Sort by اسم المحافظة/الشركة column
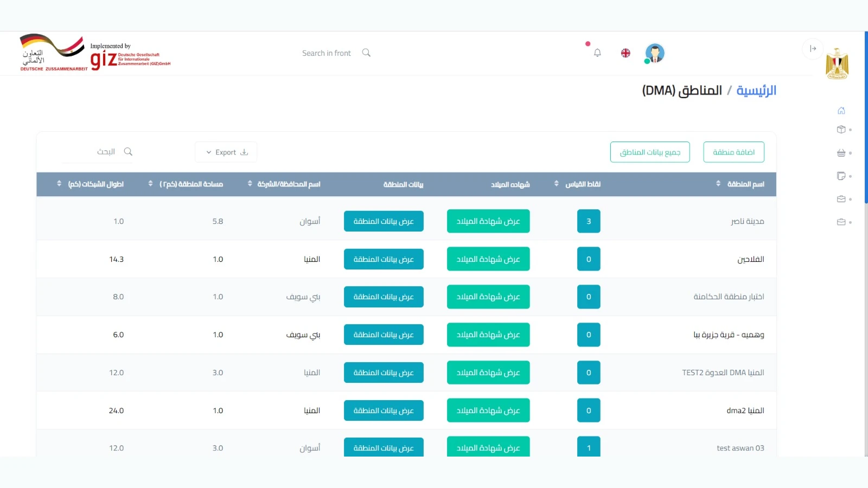868x488 pixels. (x=250, y=184)
